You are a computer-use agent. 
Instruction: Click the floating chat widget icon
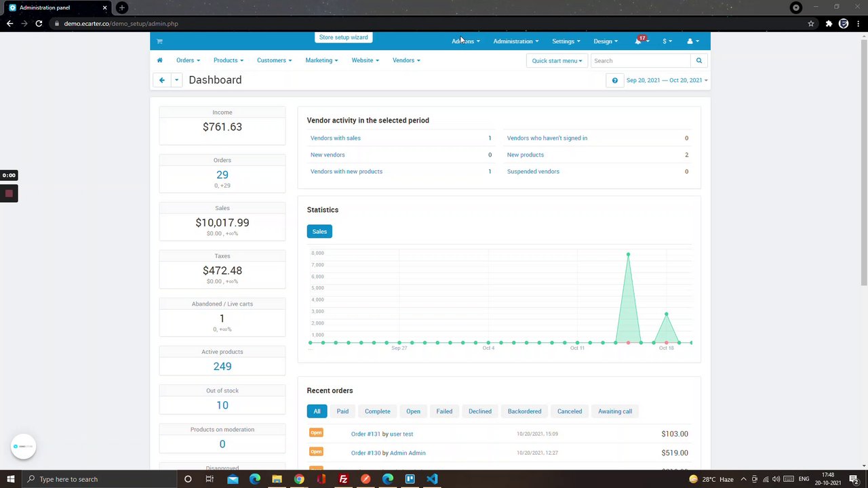tap(23, 447)
